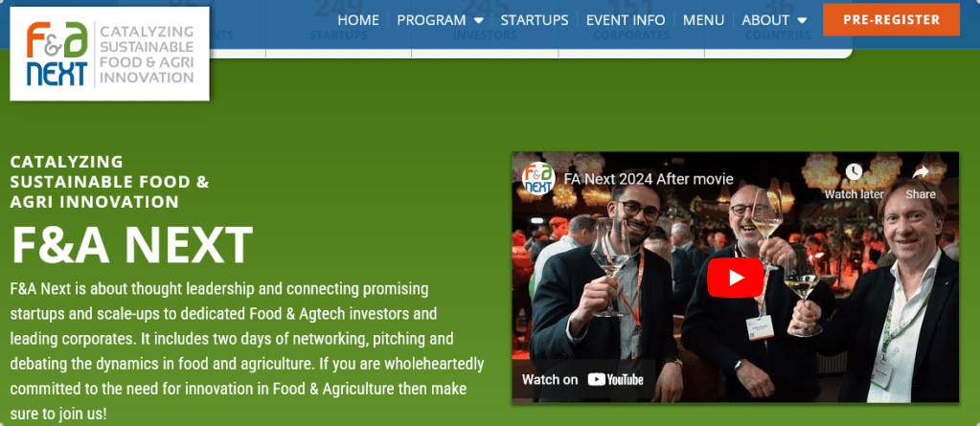
Task: Click the PROGRAM menu label
Action: (x=431, y=20)
